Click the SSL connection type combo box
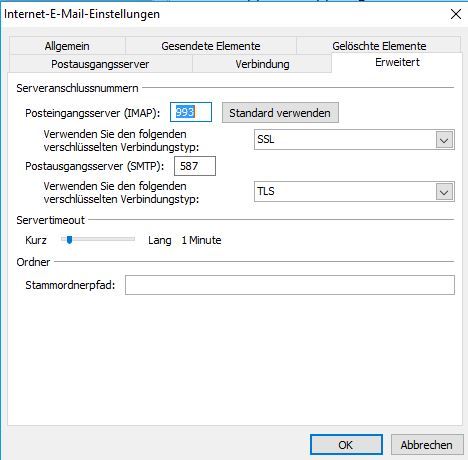This screenshot has width=468, height=460. [x=354, y=140]
